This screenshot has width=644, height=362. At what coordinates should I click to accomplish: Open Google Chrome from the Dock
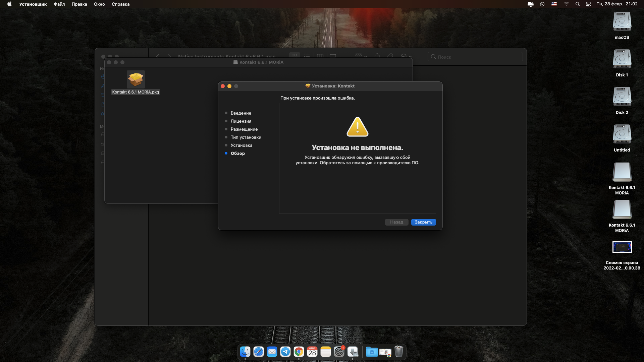pos(299,352)
